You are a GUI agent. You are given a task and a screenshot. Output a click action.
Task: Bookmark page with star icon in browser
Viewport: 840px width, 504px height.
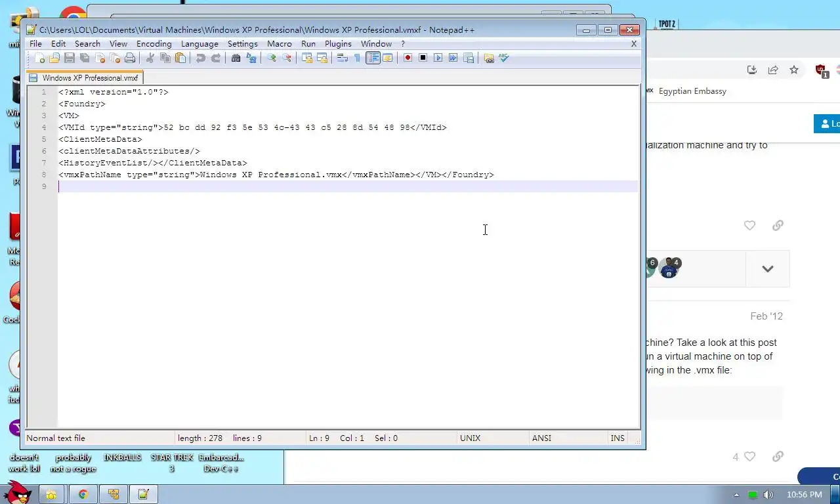coord(794,70)
